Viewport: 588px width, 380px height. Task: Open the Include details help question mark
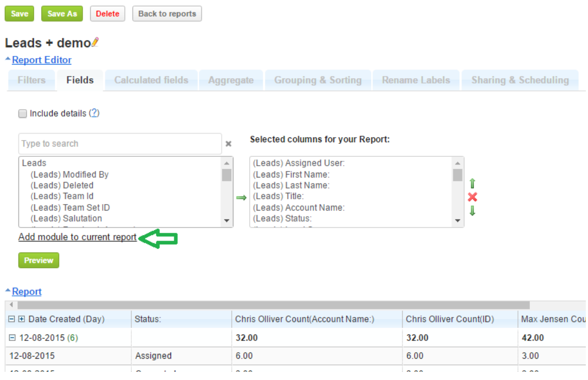[94, 113]
